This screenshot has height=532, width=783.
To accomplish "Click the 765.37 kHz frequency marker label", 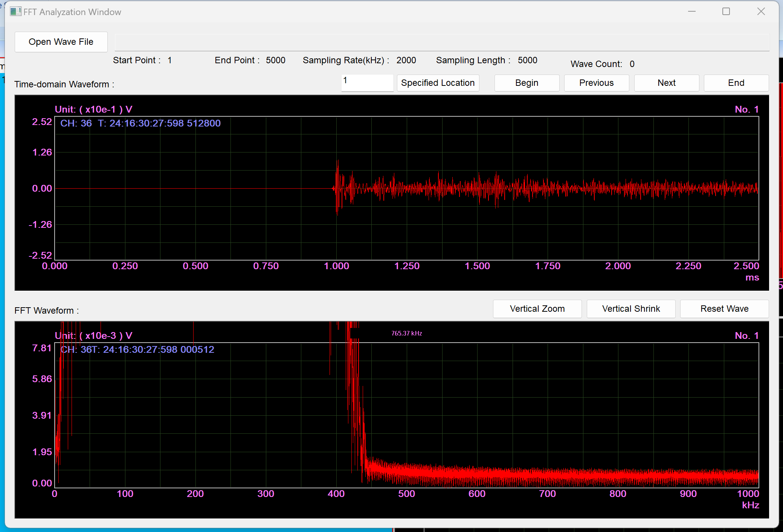I will point(407,334).
